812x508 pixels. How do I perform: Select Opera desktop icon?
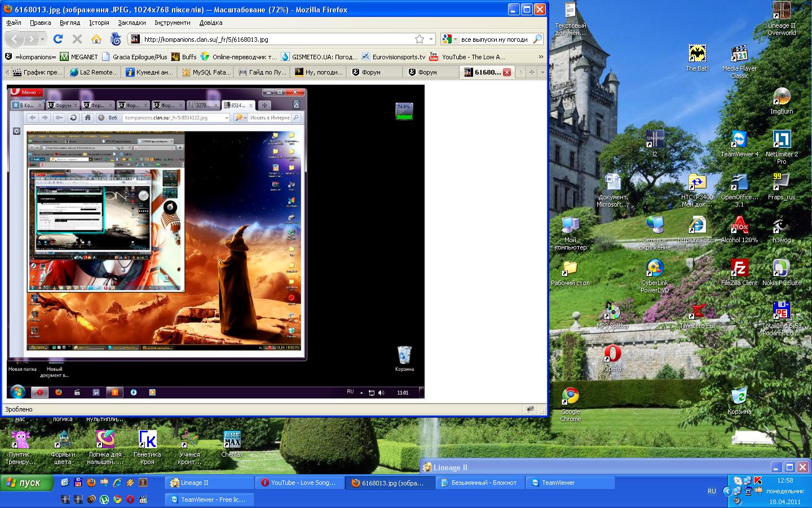click(612, 358)
